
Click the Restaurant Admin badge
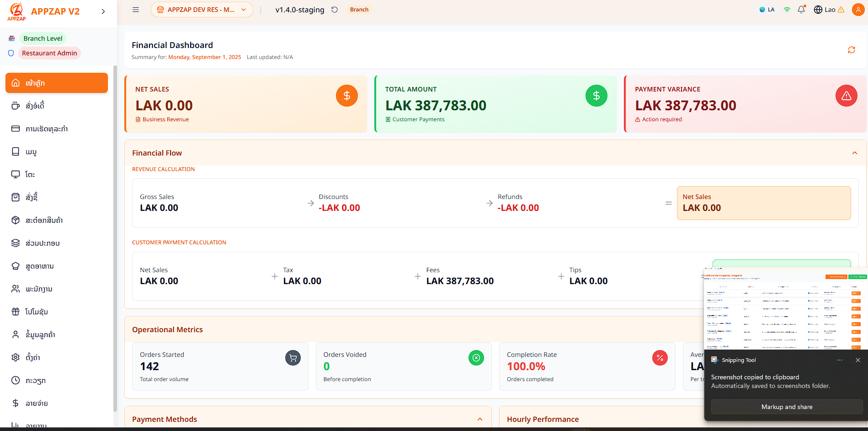point(49,53)
